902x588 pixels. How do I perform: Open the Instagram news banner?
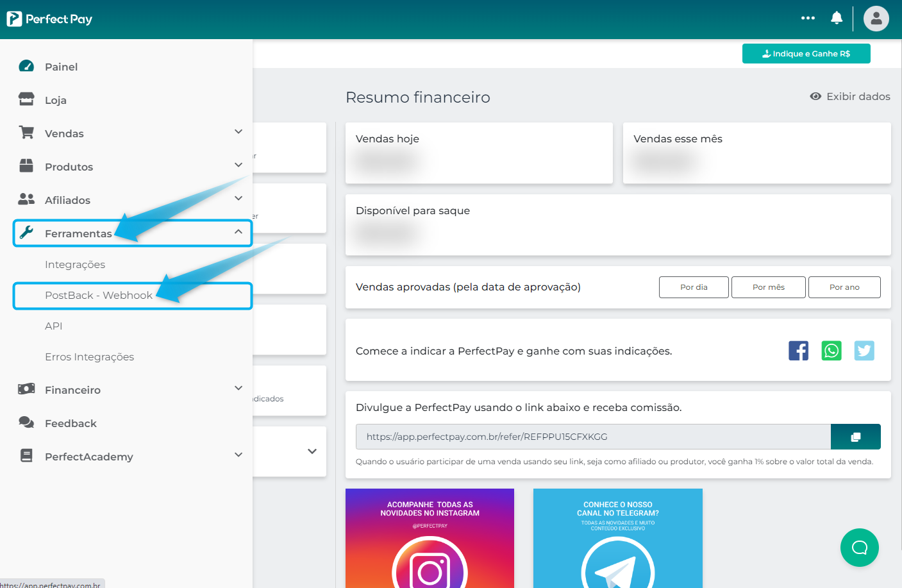point(430,538)
